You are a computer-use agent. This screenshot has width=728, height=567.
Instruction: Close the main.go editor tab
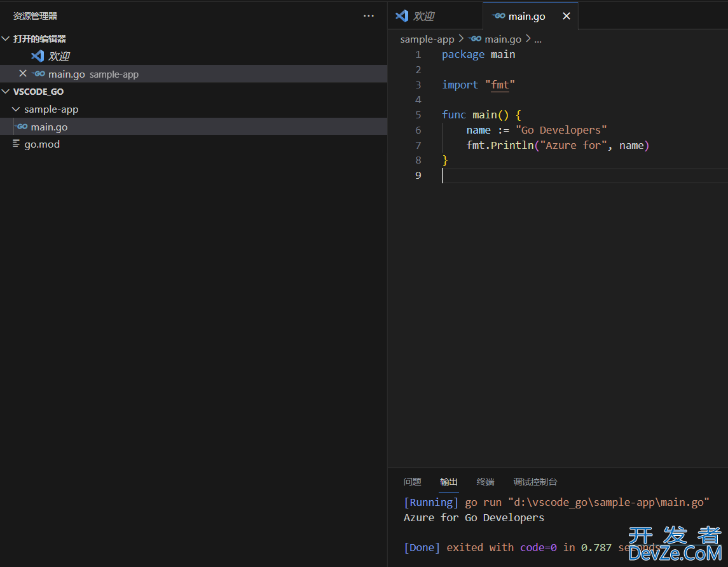567,16
